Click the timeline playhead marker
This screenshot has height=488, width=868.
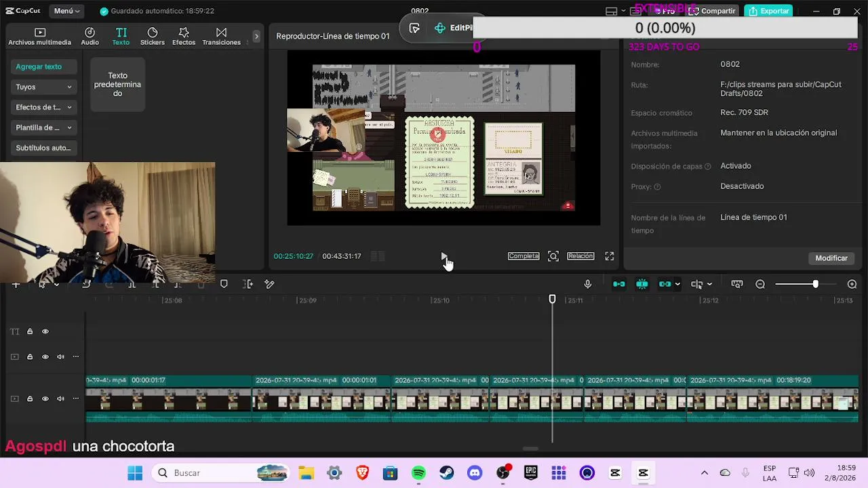click(x=552, y=299)
